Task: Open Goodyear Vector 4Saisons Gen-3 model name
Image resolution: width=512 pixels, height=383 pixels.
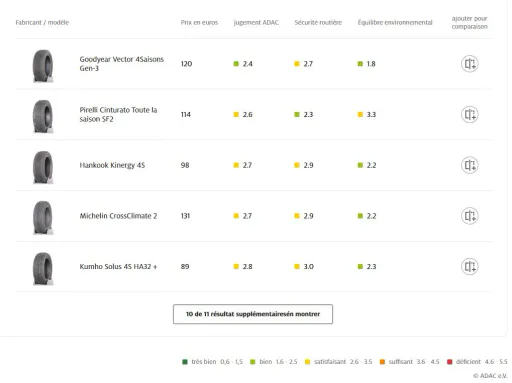Action: pos(121,64)
